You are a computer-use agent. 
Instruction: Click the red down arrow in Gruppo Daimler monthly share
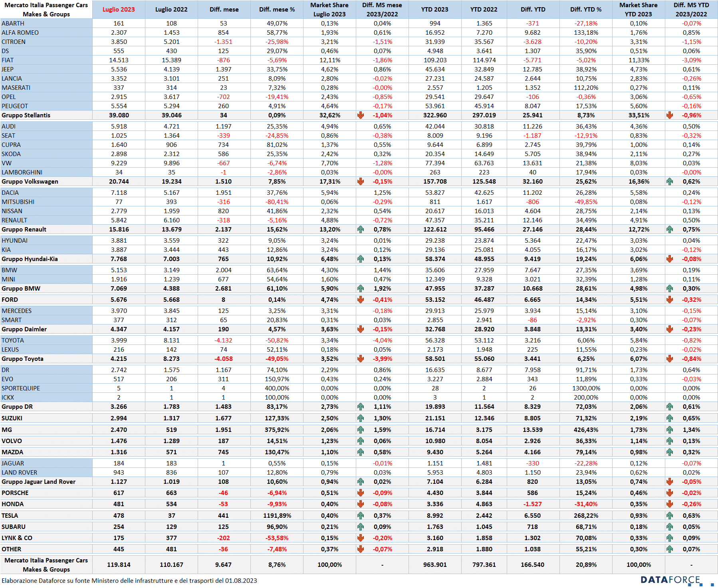click(361, 329)
